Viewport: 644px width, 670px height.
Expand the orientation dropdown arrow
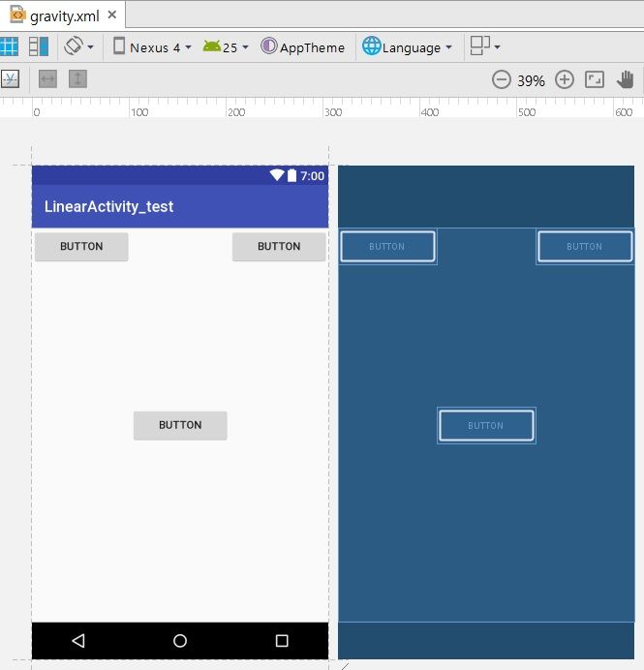click(x=91, y=46)
